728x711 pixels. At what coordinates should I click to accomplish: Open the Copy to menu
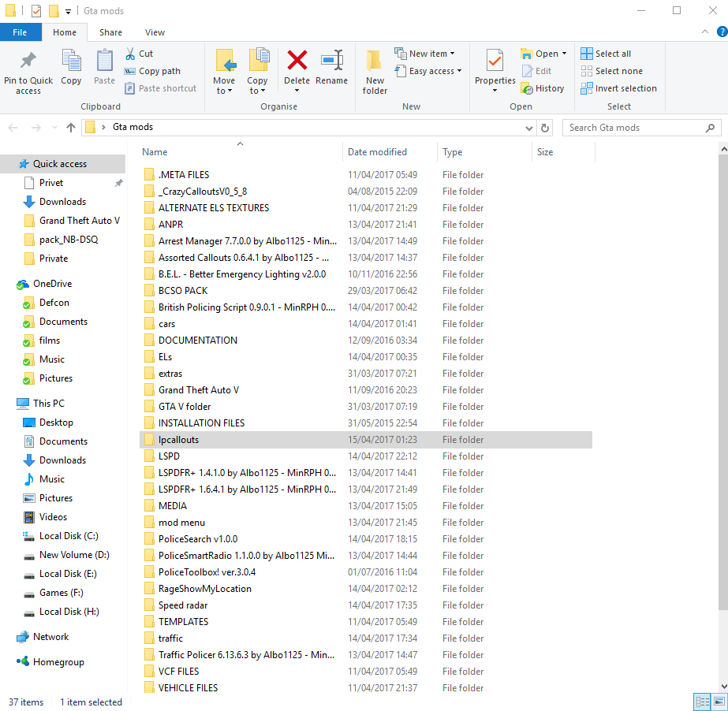click(258, 72)
